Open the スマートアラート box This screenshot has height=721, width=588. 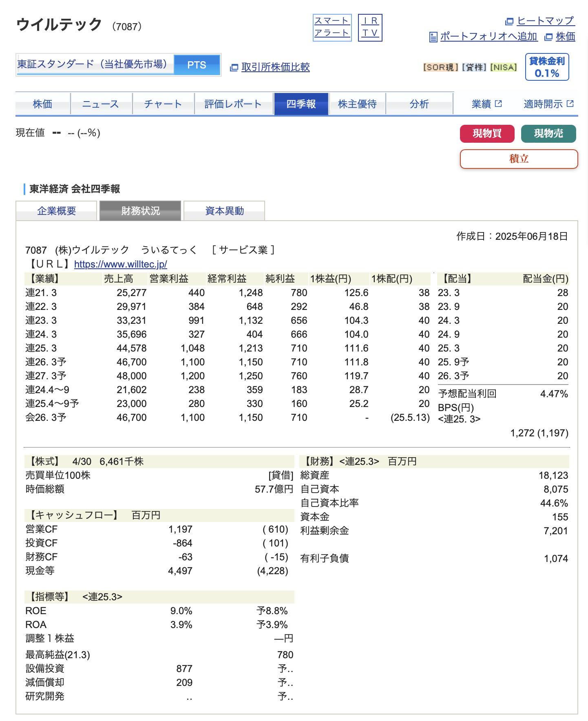(332, 27)
